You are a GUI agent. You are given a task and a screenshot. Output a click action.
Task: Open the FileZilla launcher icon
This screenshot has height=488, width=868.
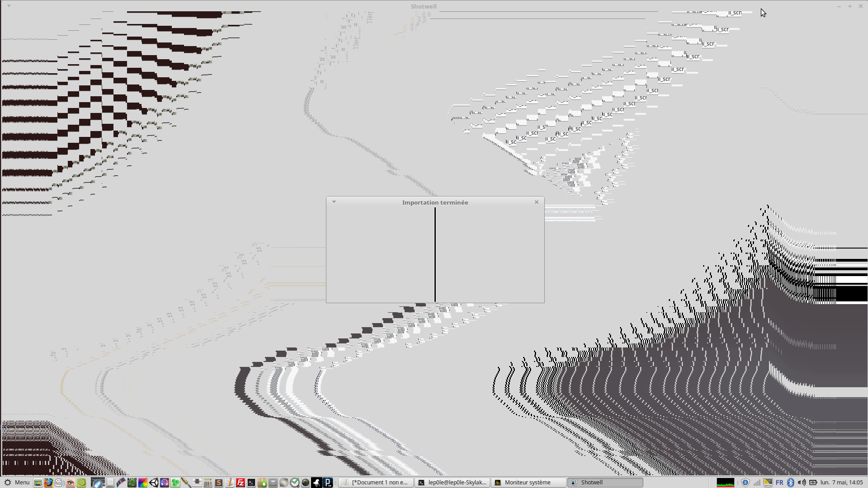pyautogui.click(x=241, y=483)
